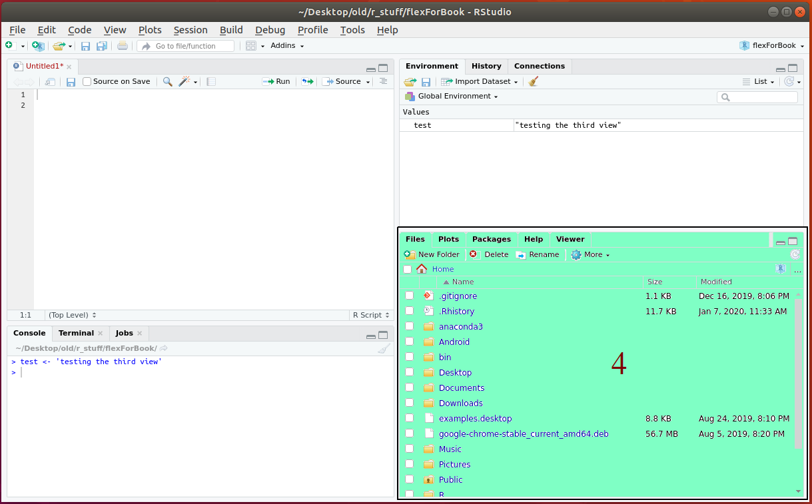Check the box next to .gitignore
The width and height of the screenshot is (812, 504).
(409, 296)
